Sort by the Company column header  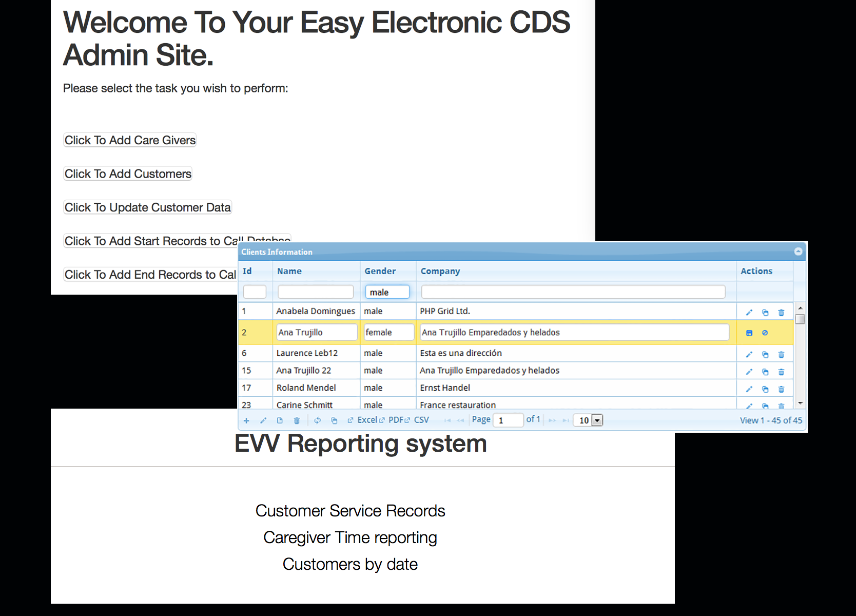click(440, 271)
